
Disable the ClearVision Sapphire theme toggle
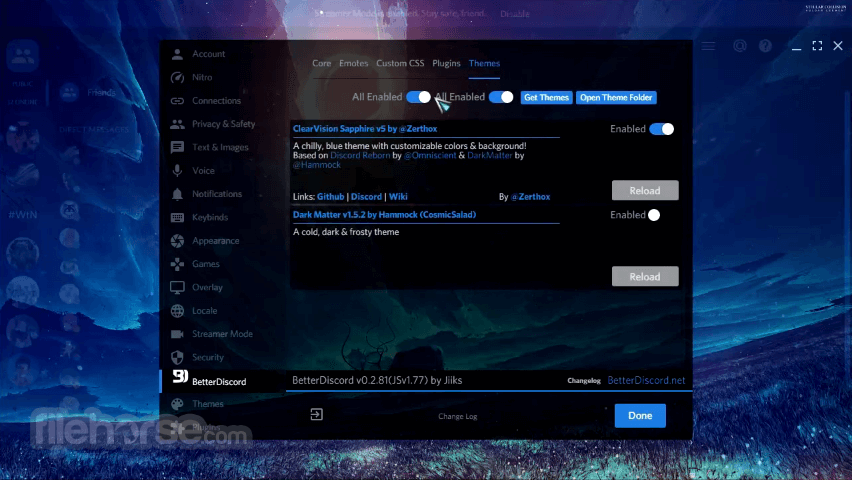tap(662, 129)
